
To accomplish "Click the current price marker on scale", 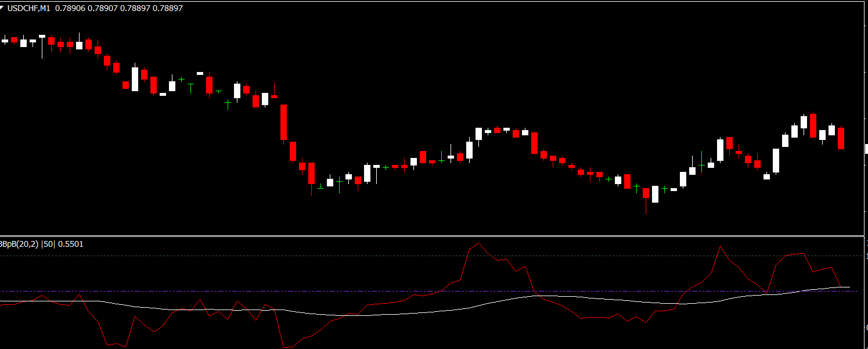I will tap(866, 148).
